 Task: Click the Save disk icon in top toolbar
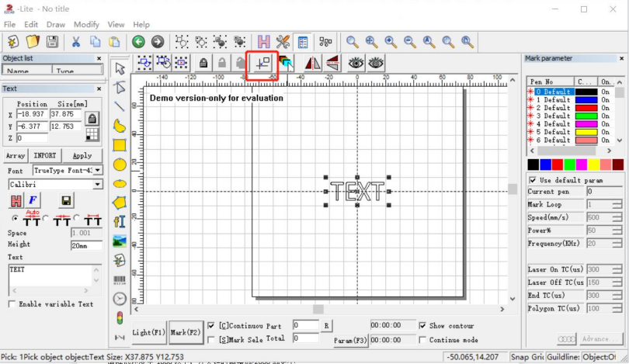(x=52, y=42)
